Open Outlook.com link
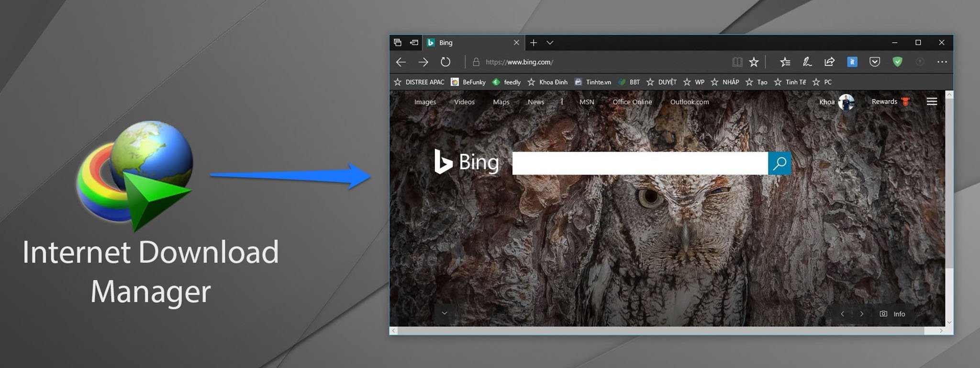Viewport: 980px width, 368px height. click(690, 102)
